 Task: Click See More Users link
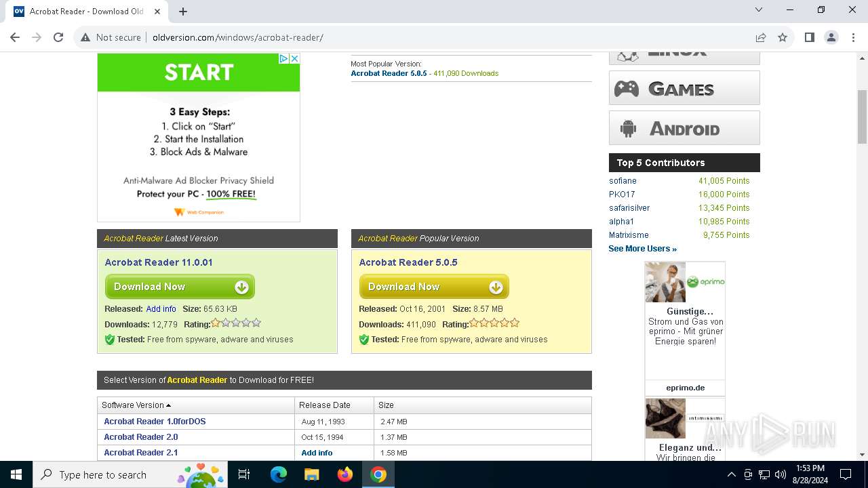[642, 249]
